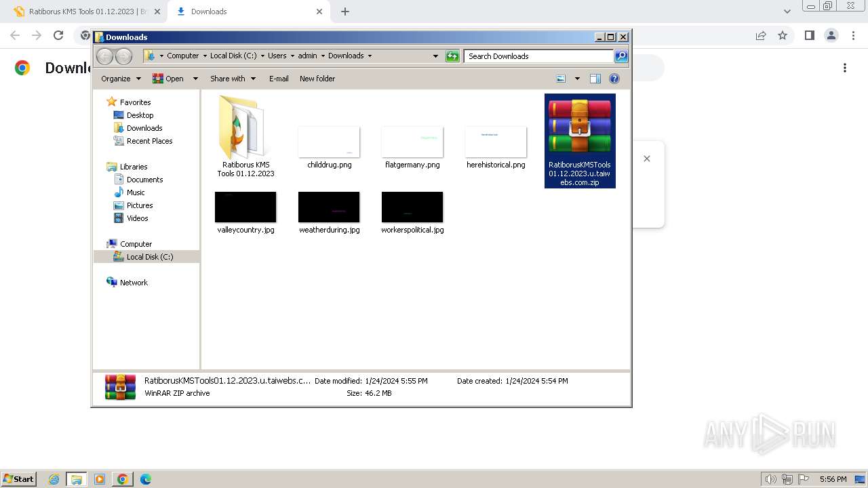Image resolution: width=868 pixels, height=488 pixels.
Task: Toggle Chrome side panel icon
Action: pyautogui.click(x=809, y=35)
